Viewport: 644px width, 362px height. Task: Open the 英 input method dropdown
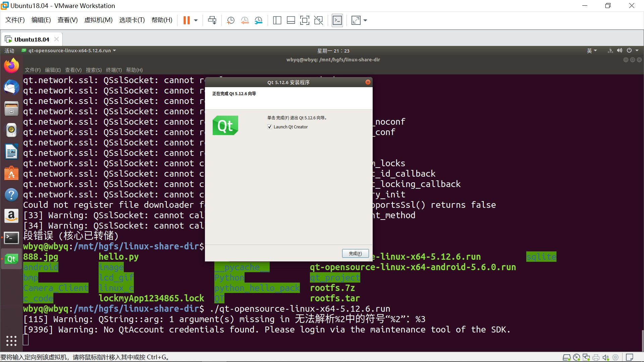tap(592, 51)
